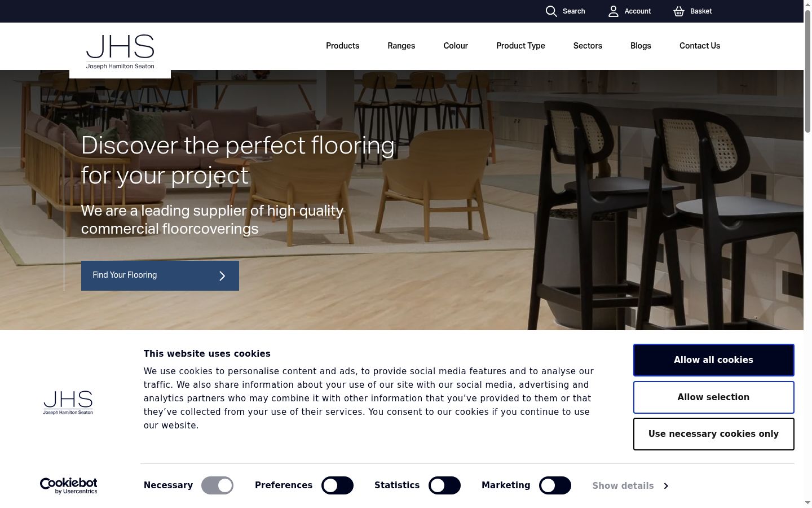Click the scrollbar down arrow
The image size is (812, 508).
[807, 503]
